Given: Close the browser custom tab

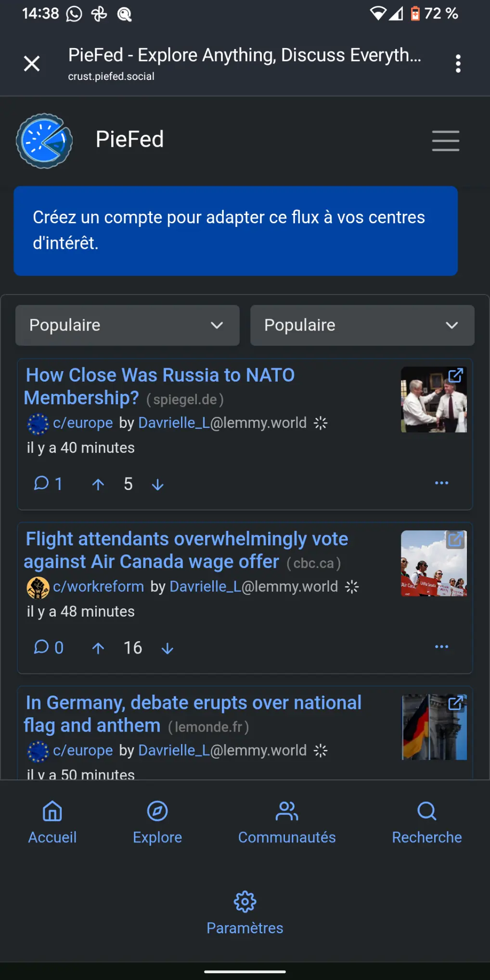Looking at the screenshot, I should click(x=32, y=64).
